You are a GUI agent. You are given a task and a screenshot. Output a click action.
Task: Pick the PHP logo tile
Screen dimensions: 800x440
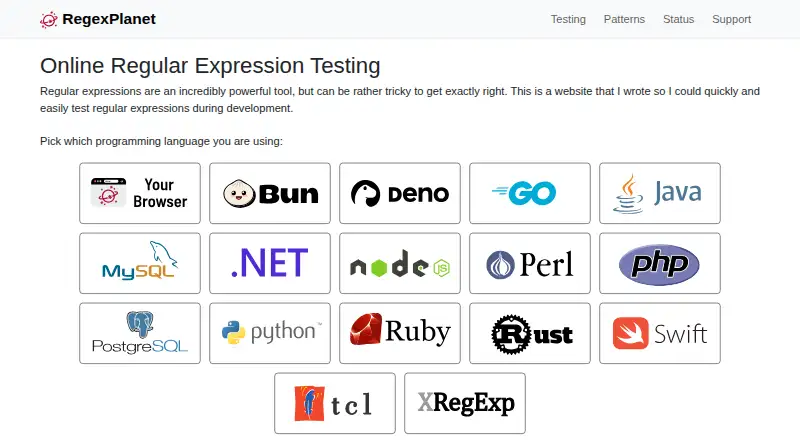pyautogui.click(x=660, y=263)
